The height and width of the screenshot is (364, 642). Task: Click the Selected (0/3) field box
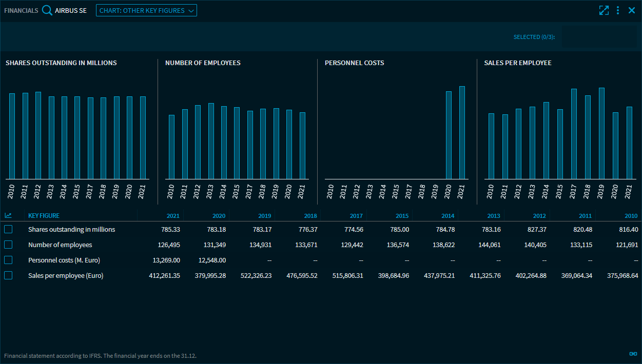(x=599, y=37)
